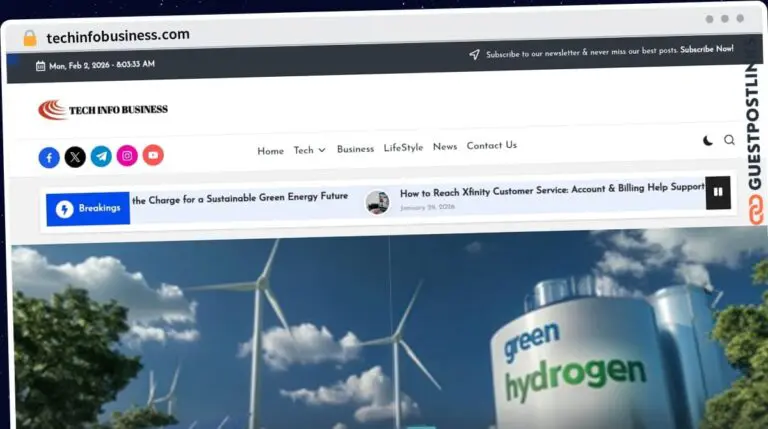Click the Tech Info Business logo
Screen dimensions: 768x429
[103, 110]
